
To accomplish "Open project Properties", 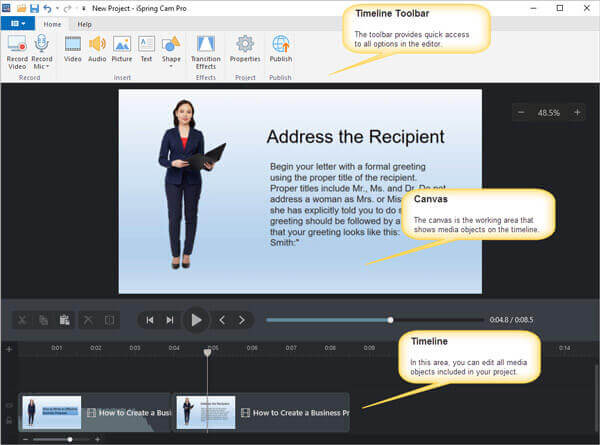I will click(x=245, y=49).
